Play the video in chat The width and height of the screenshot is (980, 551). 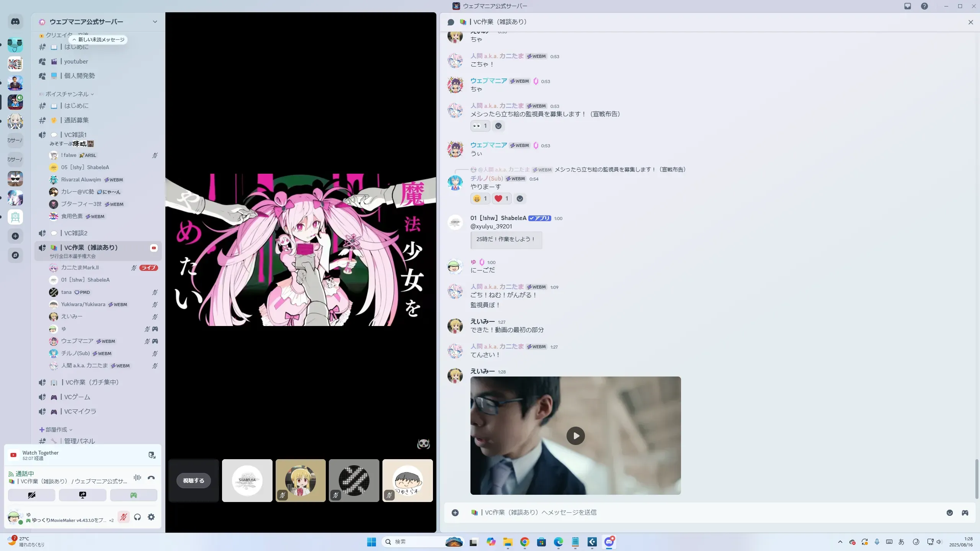575,436
